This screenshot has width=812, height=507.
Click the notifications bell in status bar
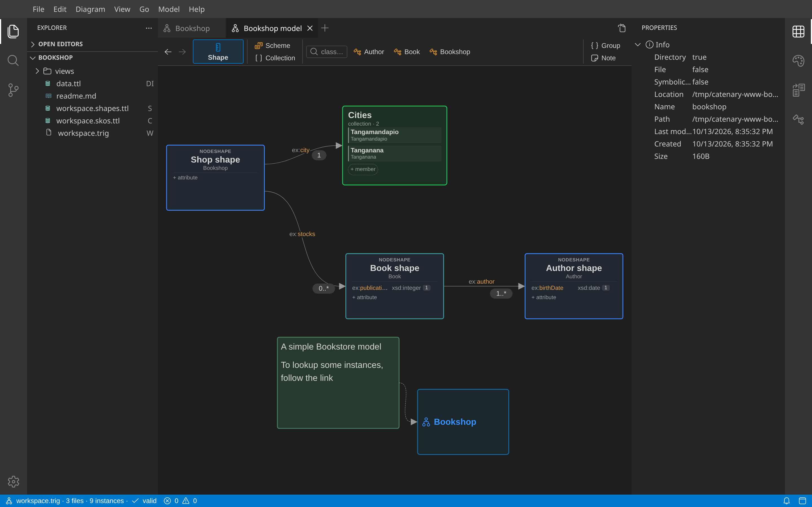tap(787, 501)
